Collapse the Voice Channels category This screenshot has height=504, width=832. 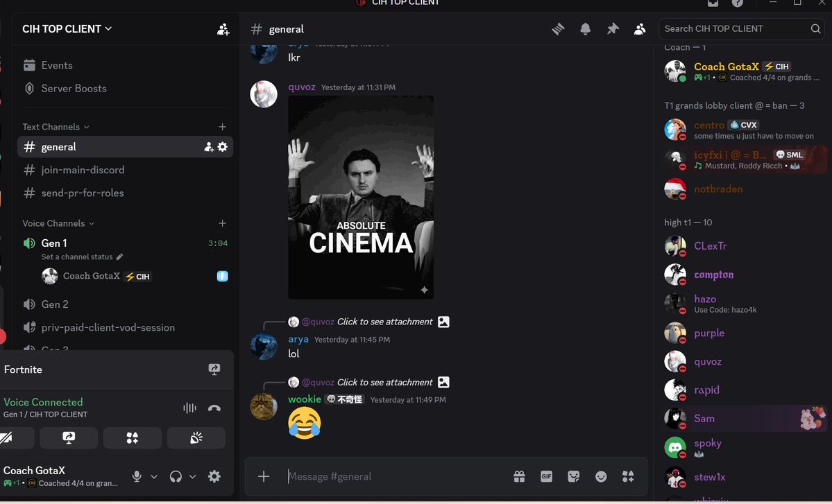point(58,223)
